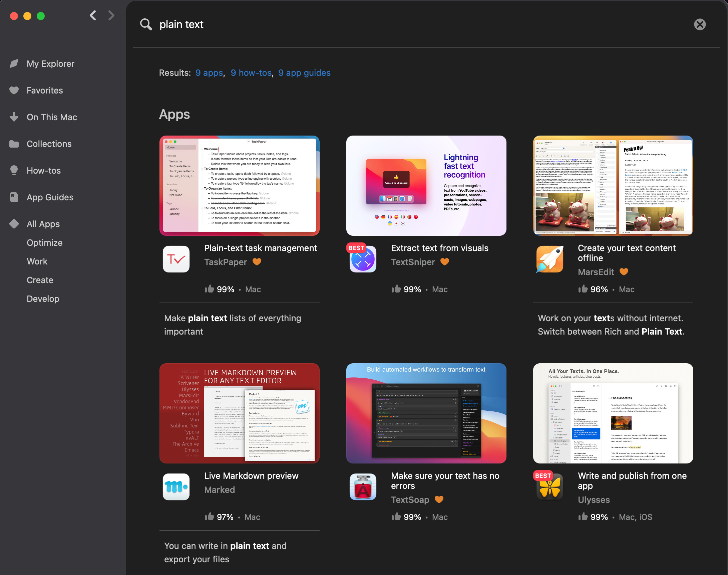Select the Develop category
The height and width of the screenshot is (575, 728).
[x=43, y=299]
